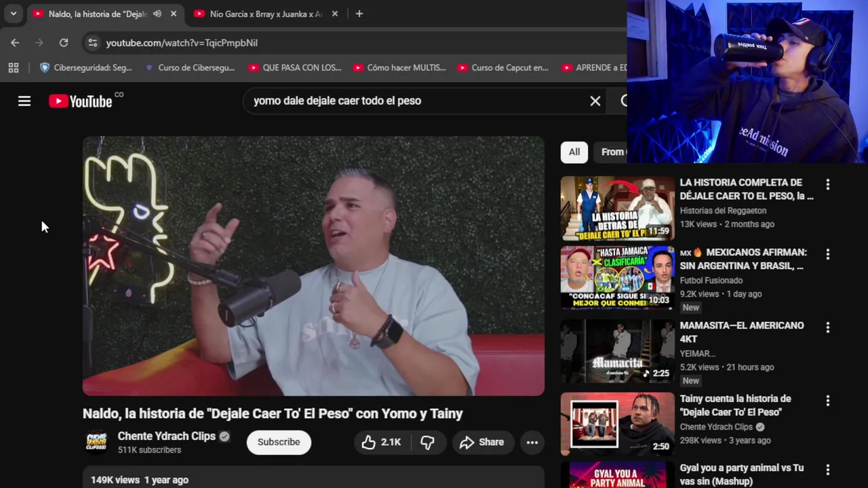The height and width of the screenshot is (488, 868).
Task: Open MAMASITA EL AMERICANO 4KT thumbnail
Action: point(618,351)
